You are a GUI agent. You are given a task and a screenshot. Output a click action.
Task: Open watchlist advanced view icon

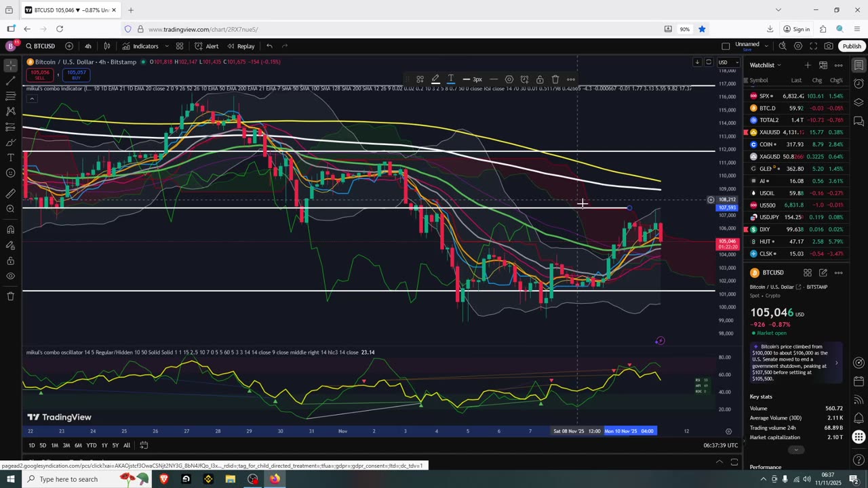823,65
